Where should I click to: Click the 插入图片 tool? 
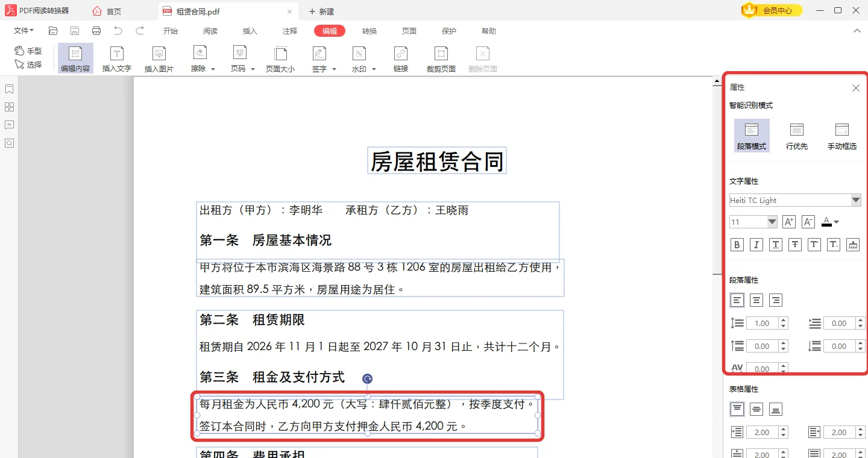tap(159, 58)
